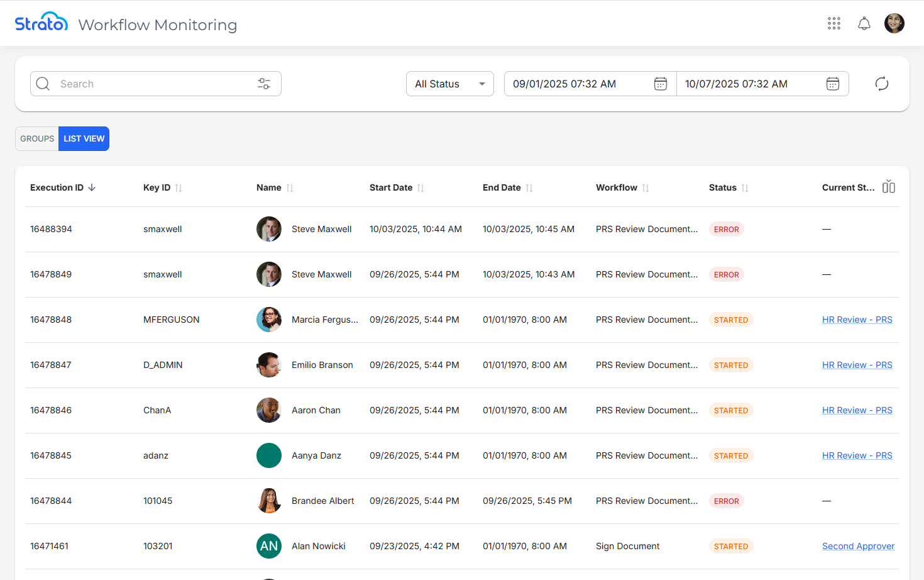Image resolution: width=924 pixels, height=580 pixels.
Task: Sort by Execution ID arrow
Action: click(x=92, y=187)
